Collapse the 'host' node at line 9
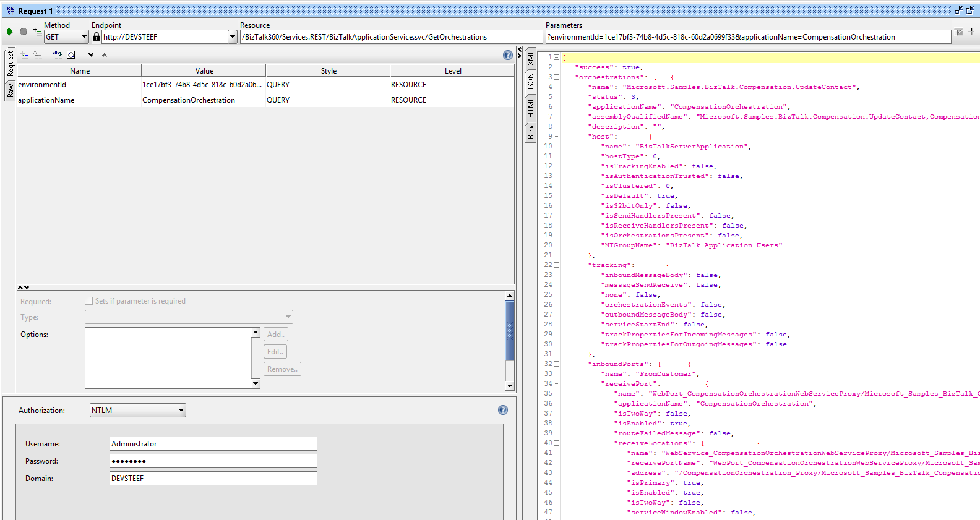The image size is (980, 520). [x=556, y=137]
